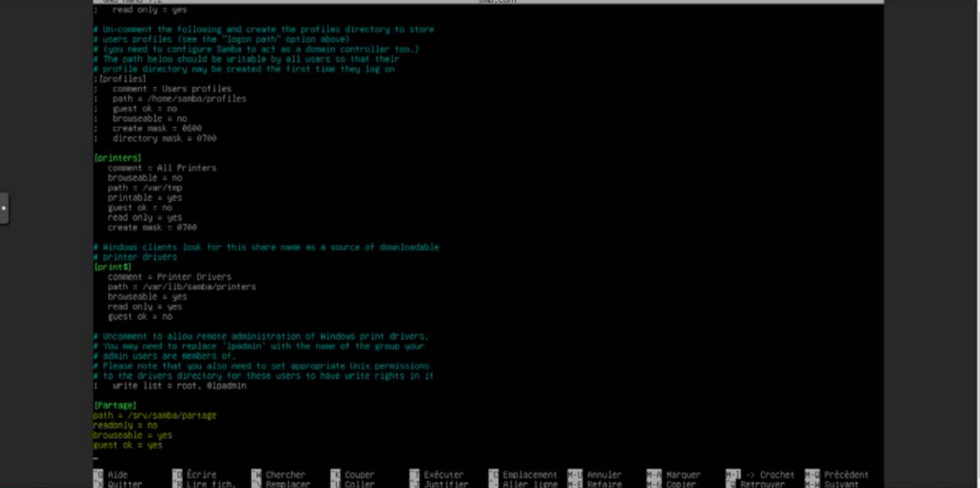Image resolution: width=980 pixels, height=488 pixels.
Task: Click the 'create mask = 0700' line
Action: [x=152, y=228]
